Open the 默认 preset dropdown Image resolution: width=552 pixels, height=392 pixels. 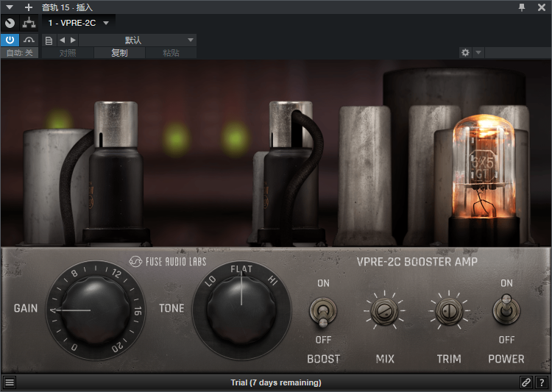coord(138,40)
